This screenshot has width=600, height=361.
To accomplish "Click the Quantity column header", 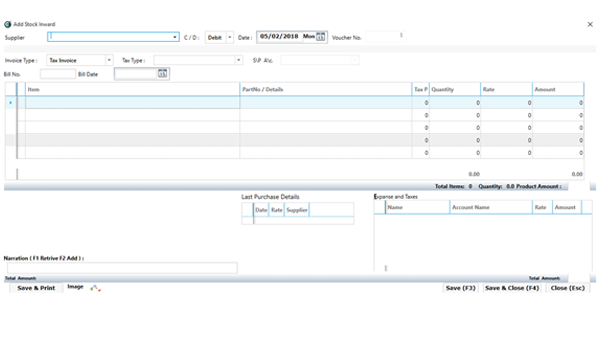I will [x=455, y=89].
